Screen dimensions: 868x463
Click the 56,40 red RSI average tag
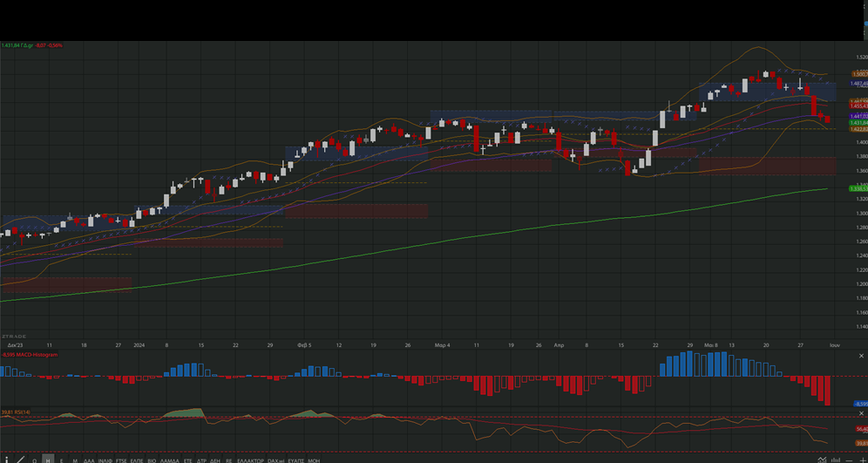pos(861,429)
